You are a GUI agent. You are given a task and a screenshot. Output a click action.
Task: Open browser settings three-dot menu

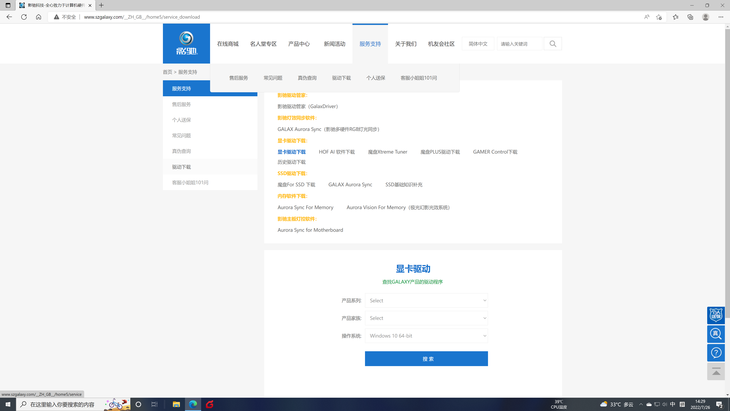click(x=721, y=17)
